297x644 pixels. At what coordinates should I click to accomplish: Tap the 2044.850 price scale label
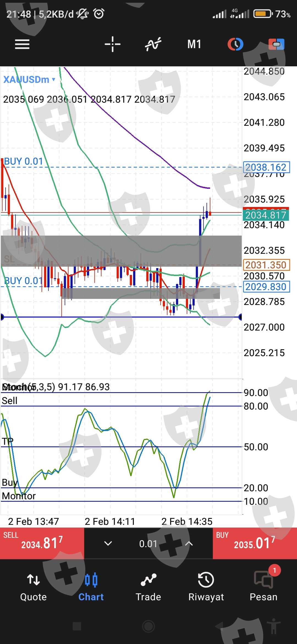[264, 71]
